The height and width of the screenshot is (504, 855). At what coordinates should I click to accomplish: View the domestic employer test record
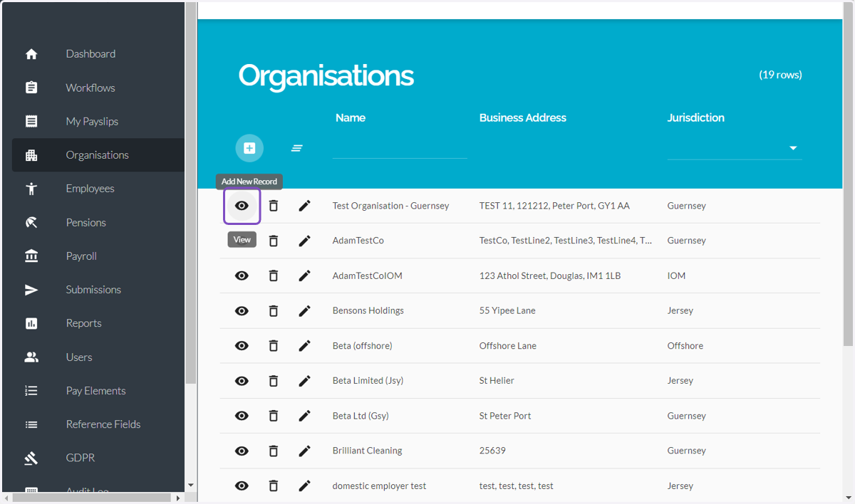click(x=242, y=485)
